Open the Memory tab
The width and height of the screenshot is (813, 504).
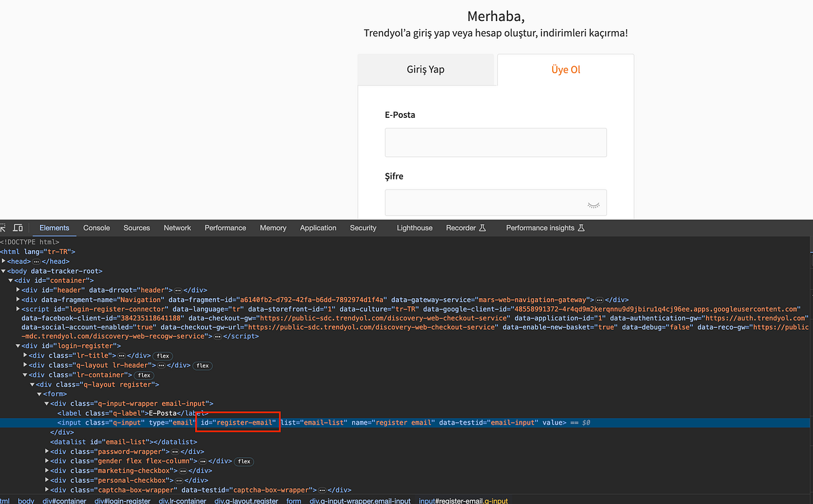(x=273, y=228)
